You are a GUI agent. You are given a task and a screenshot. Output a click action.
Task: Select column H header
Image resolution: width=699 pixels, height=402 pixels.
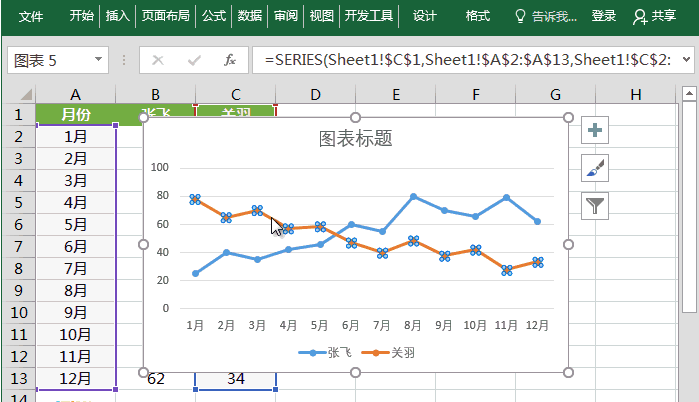tap(636, 94)
